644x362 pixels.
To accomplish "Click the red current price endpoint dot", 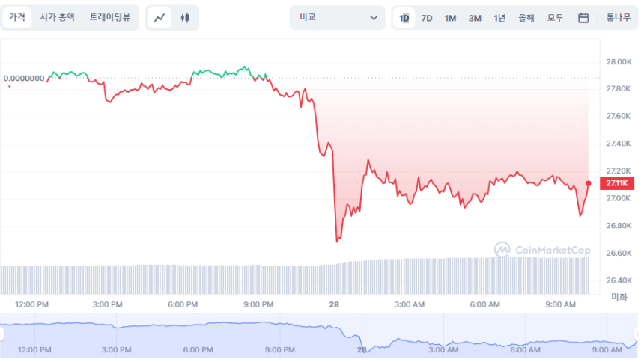I will tap(589, 183).
